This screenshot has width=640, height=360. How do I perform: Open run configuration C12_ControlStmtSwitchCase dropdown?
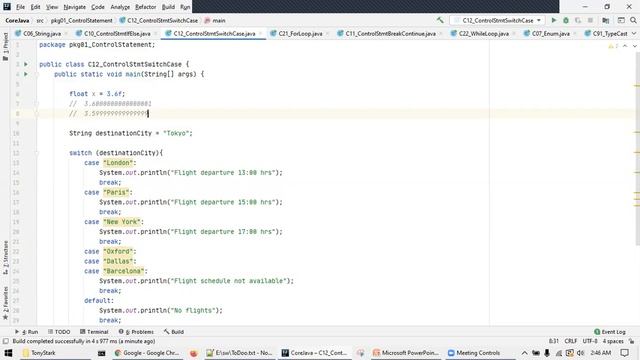(x=498, y=20)
